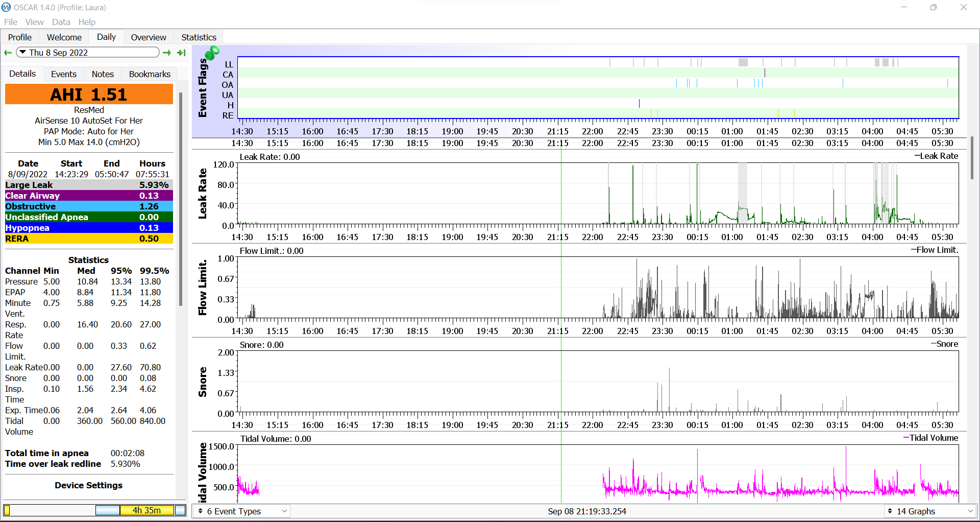This screenshot has height=522, width=980.
Task: Select the small yellow session segment at bar start
Action: point(7,510)
